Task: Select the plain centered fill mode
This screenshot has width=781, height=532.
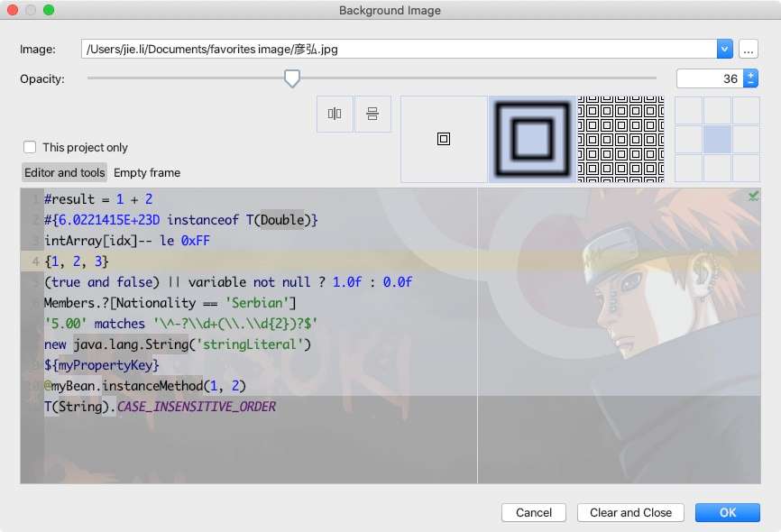Action: tap(444, 139)
